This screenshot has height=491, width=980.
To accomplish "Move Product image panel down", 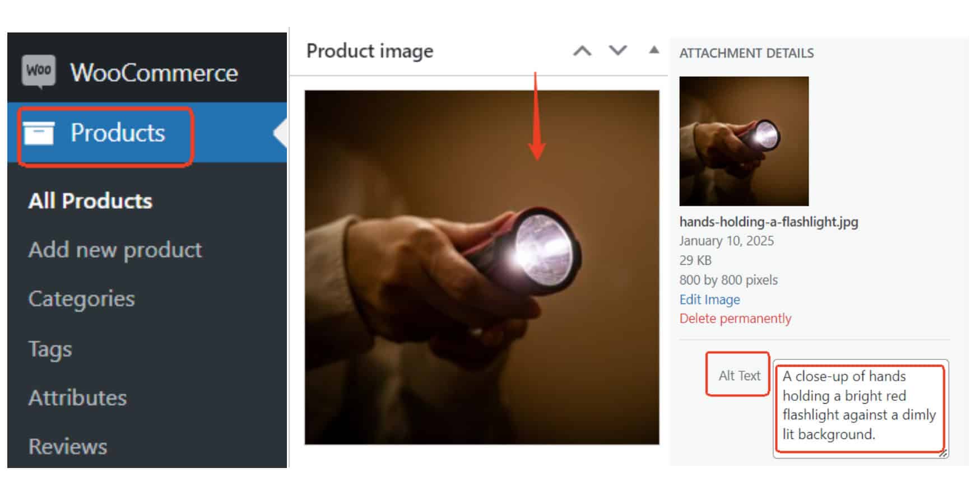I will click(x=617, y=51).
